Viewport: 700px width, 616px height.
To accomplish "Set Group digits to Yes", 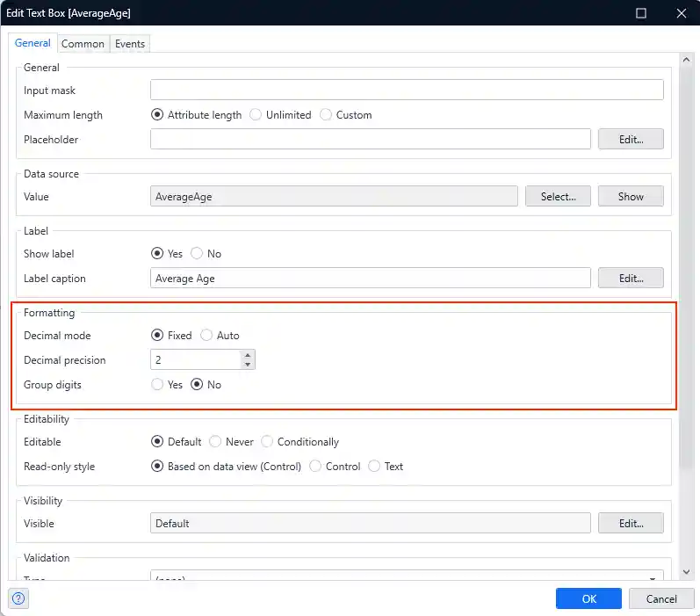I will [157, 384].
